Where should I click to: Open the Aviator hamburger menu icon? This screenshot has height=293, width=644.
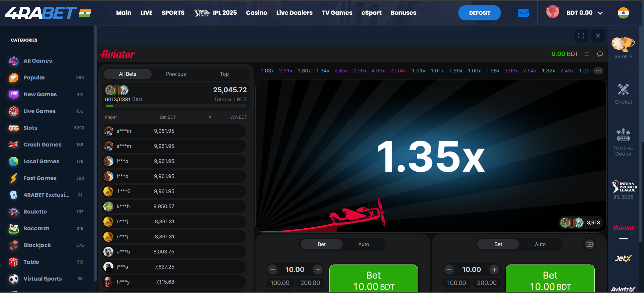[x=587, y=54]
